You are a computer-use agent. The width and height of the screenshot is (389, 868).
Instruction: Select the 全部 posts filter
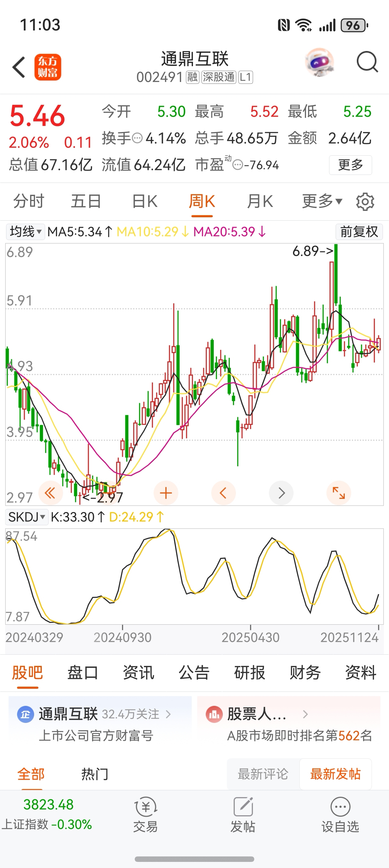31,774
